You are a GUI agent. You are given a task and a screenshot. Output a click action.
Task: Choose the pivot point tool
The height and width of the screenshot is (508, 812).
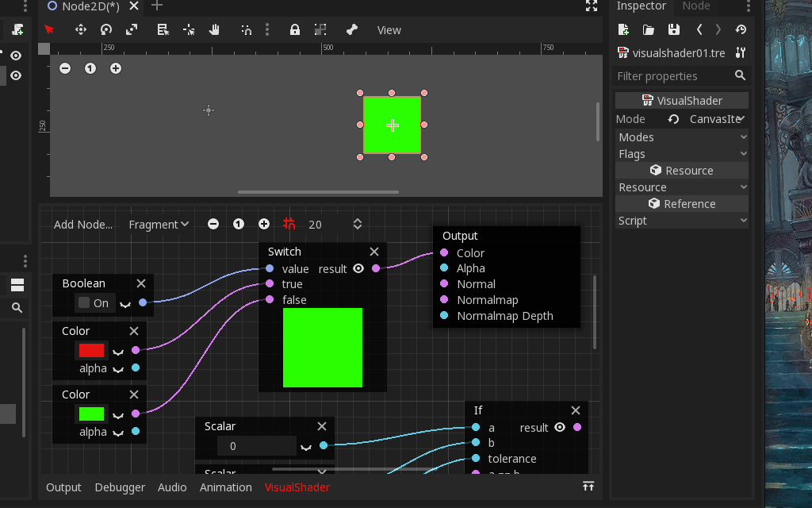pos(189,29)
